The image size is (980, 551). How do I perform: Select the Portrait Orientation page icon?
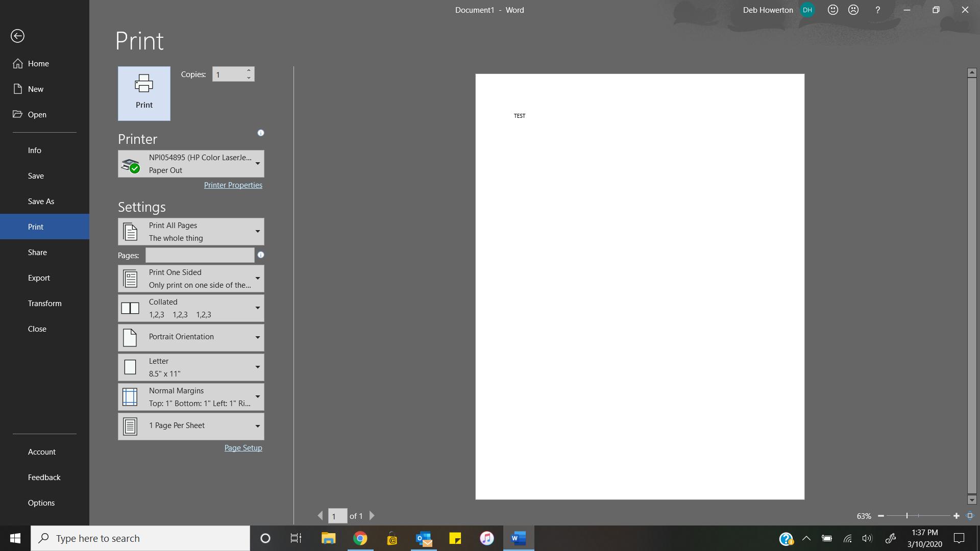(130, 337)
